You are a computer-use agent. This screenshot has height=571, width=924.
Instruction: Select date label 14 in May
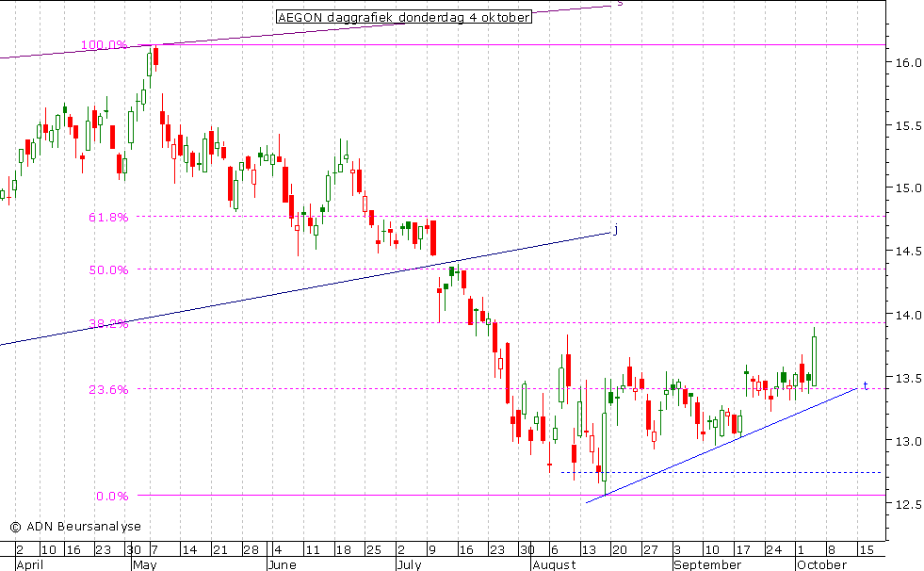coord(189,549)
